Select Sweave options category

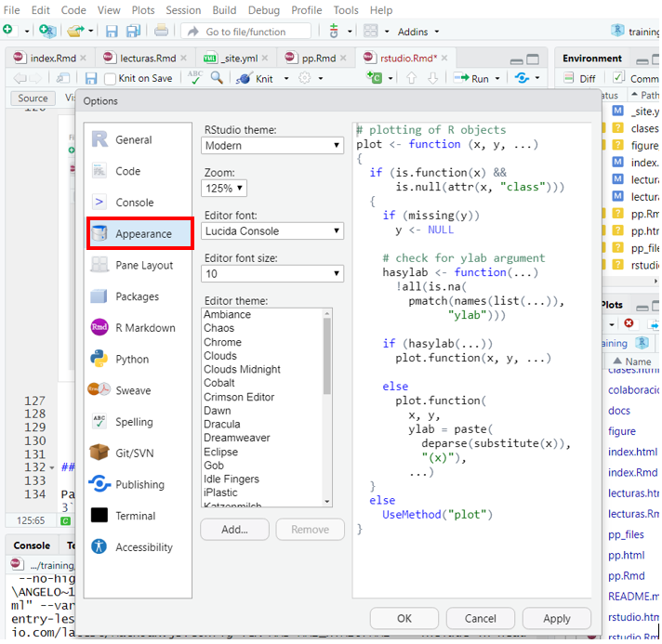(138, 390)
